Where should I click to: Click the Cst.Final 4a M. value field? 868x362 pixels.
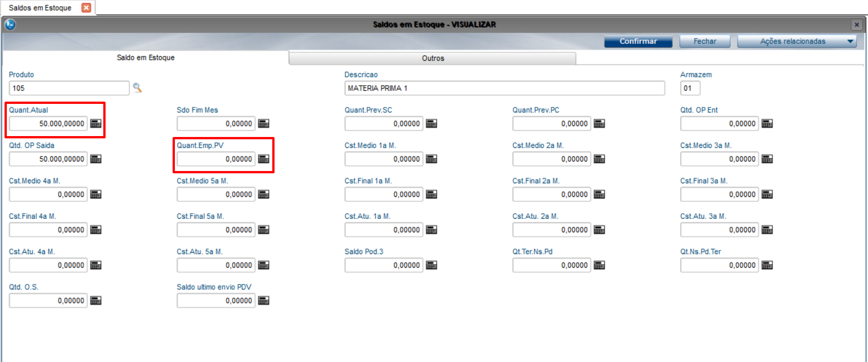point(48,230)
